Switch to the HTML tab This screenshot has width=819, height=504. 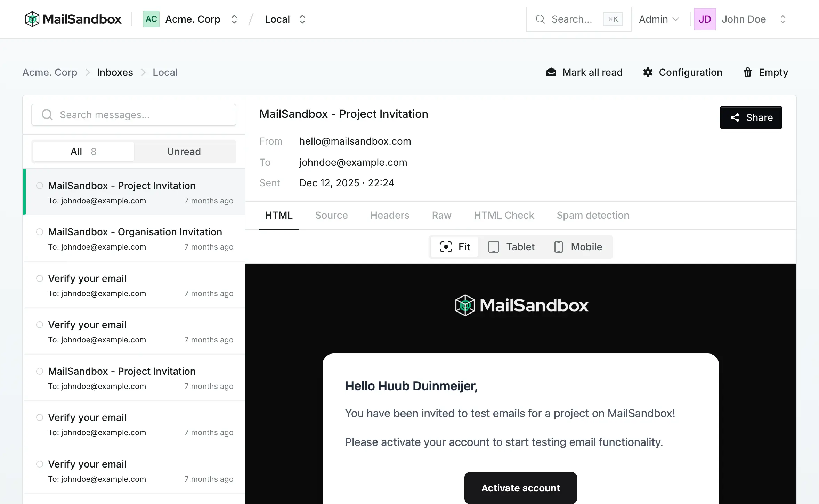[279, 215]
